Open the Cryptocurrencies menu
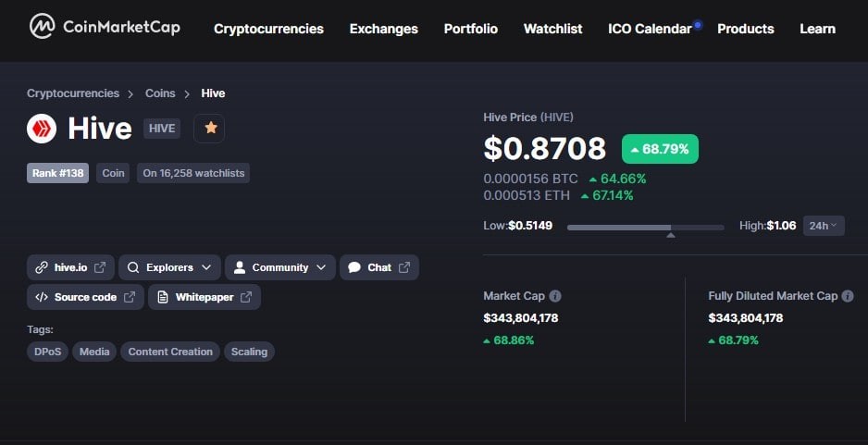868x445 pixels. (268, 29)
